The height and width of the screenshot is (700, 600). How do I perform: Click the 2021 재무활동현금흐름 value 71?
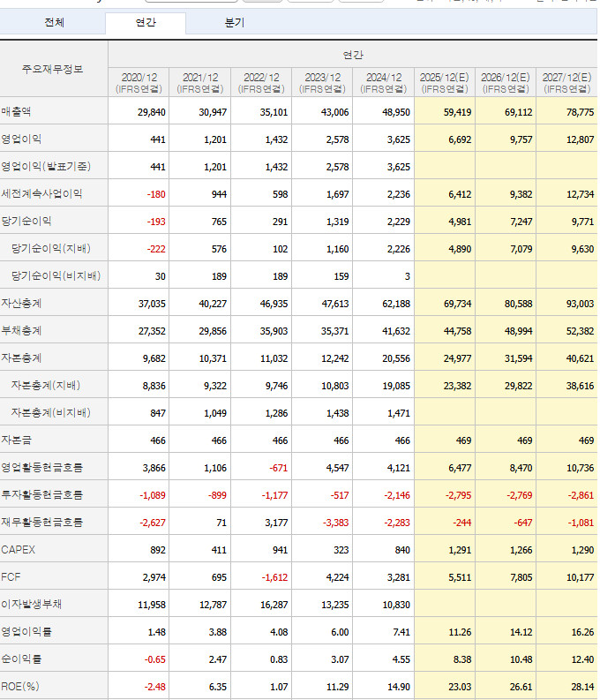click(221, 523)
